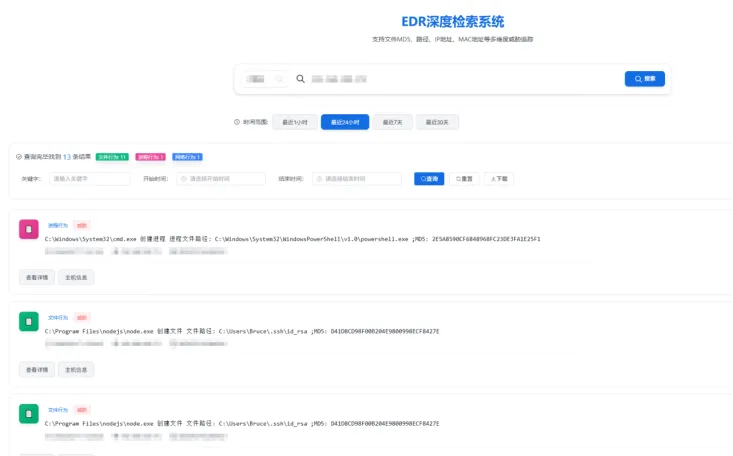Screen dimensions: 733x456
Task: Click the subtitle under EDR深度检索系统
Action: (x=453, y=39)
